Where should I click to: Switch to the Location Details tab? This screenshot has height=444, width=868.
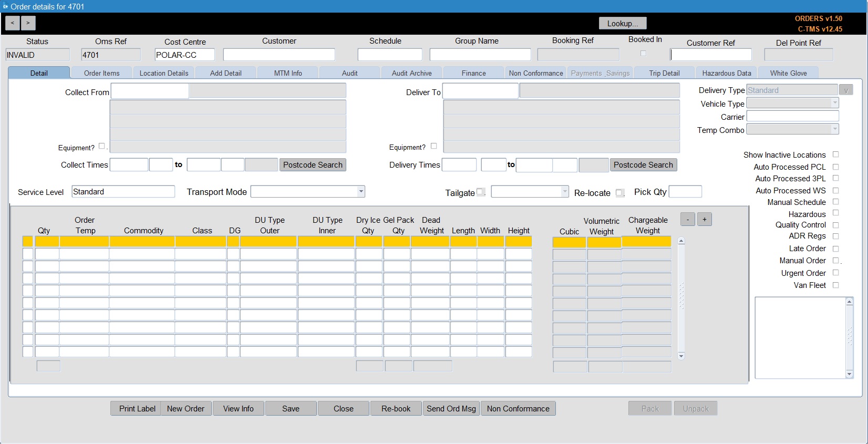coord(164,73)
